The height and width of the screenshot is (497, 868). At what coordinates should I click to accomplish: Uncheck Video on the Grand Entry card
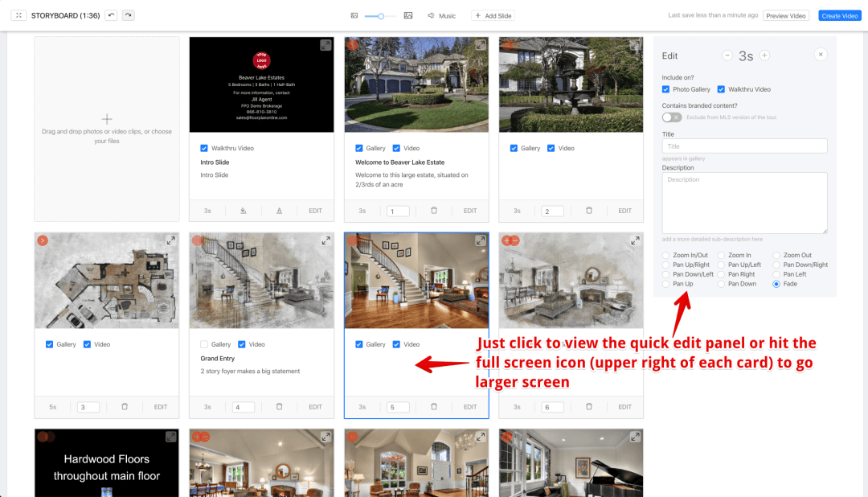[241, 344]
